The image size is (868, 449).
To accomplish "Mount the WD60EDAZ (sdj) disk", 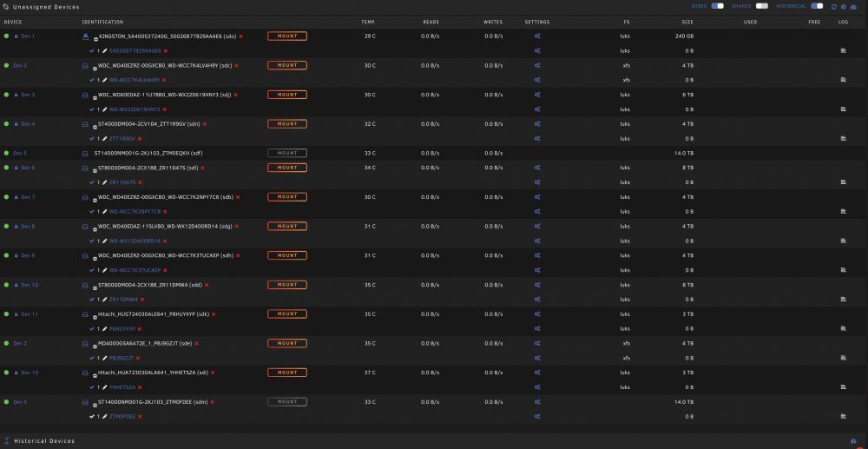I will pos(287,95).
